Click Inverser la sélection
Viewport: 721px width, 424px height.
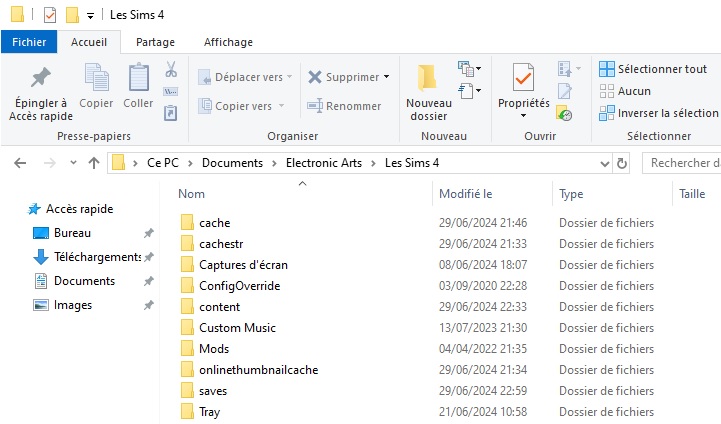point(659,113)
